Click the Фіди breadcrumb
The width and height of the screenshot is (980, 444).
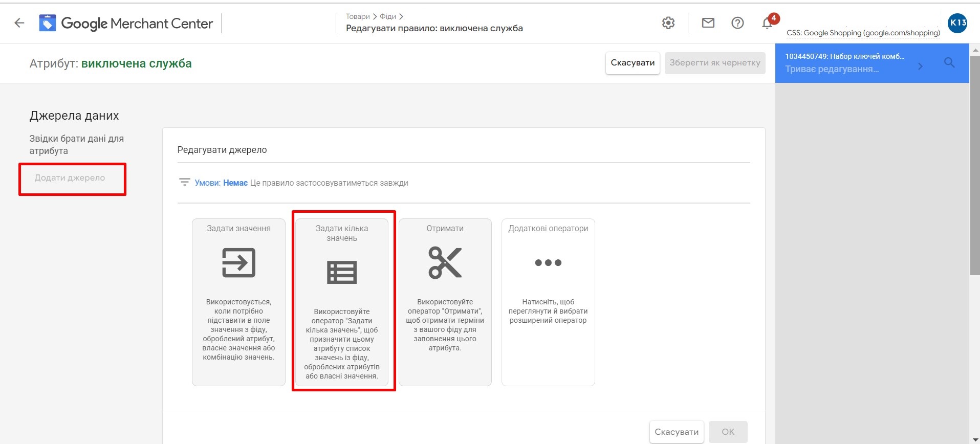388,16
